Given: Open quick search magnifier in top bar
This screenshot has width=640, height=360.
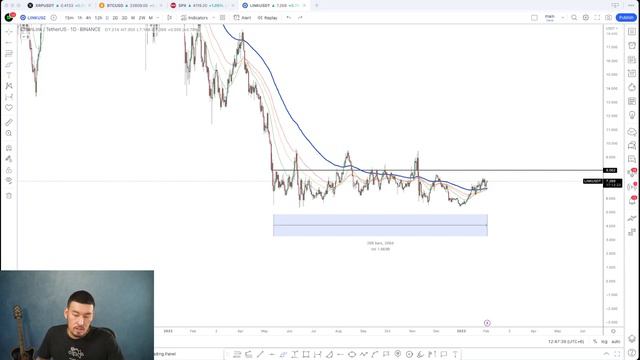Looking at the screenshot, I should click(x=574, y=18).
